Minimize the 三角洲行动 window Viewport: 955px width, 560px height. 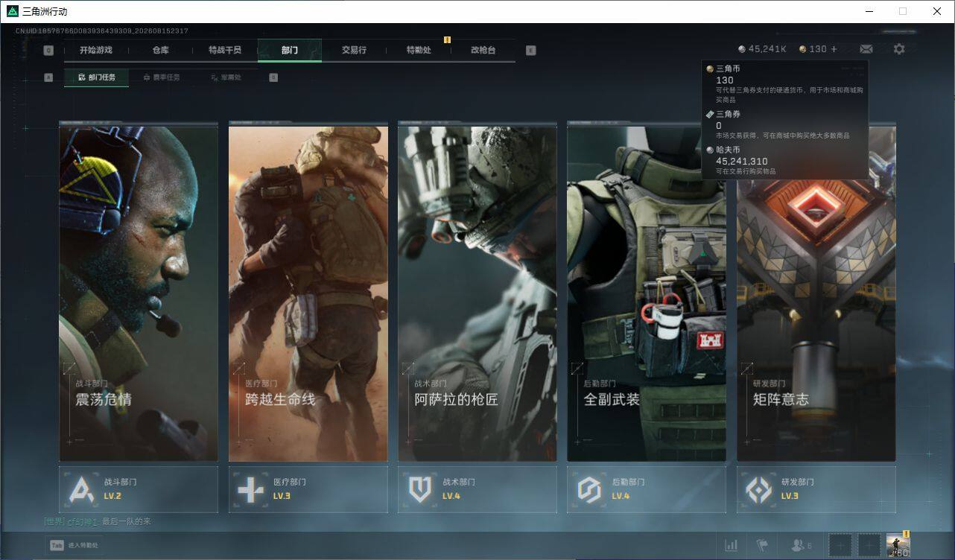[x=869, y=11]
